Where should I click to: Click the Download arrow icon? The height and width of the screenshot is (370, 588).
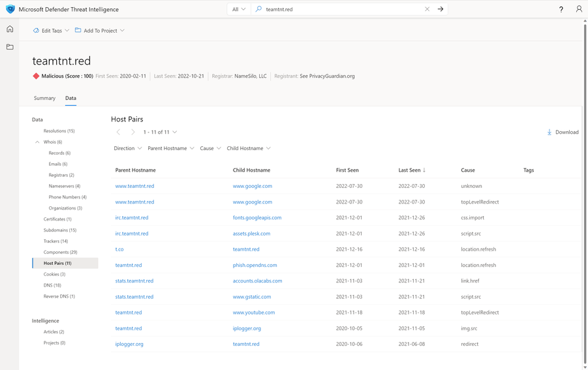(549, 132)
